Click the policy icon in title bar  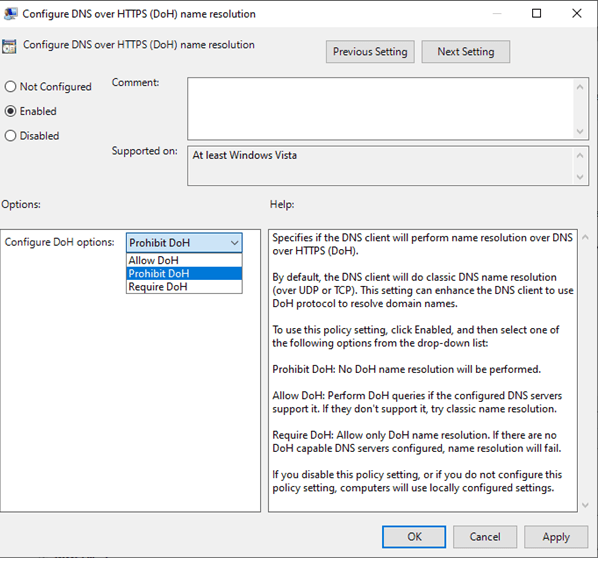(11, 14)
